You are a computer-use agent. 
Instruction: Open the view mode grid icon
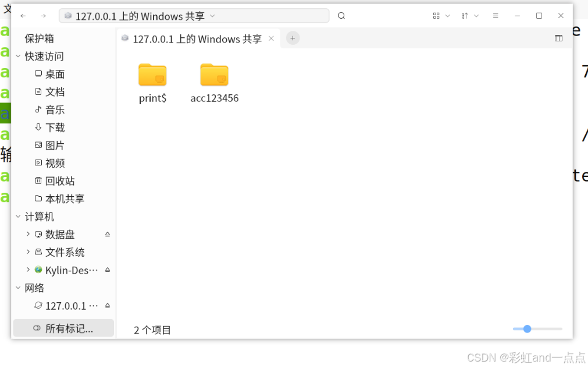[x=436, y=16]
